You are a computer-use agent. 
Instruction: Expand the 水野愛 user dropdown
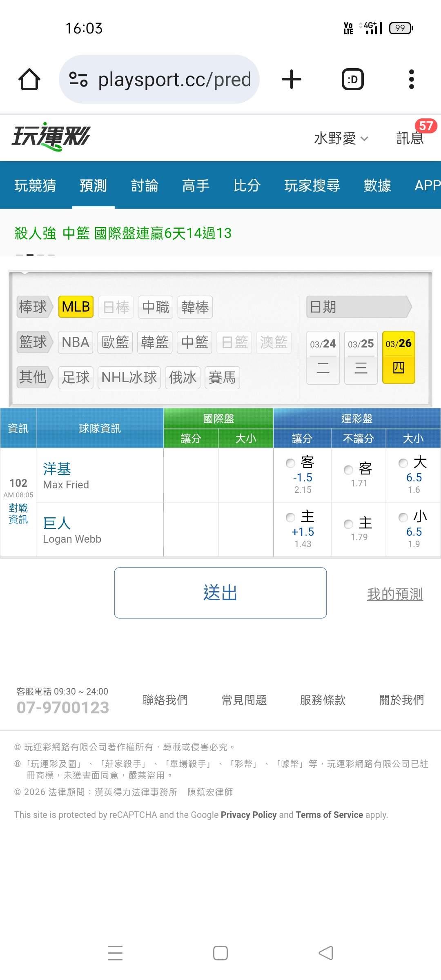341,138
